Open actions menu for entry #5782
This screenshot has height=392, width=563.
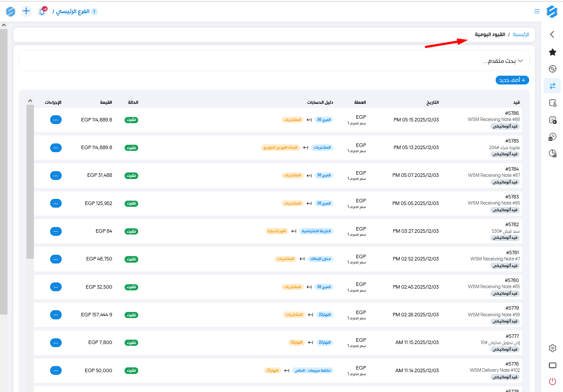[x=55, y=231]
